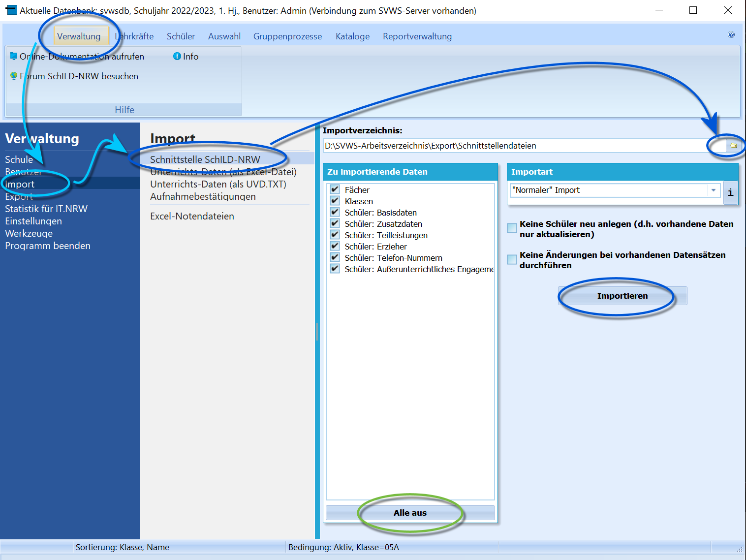Toggle Schüler: Außerunterrichtliches Engagement checkbox

[x=335, y=269]
